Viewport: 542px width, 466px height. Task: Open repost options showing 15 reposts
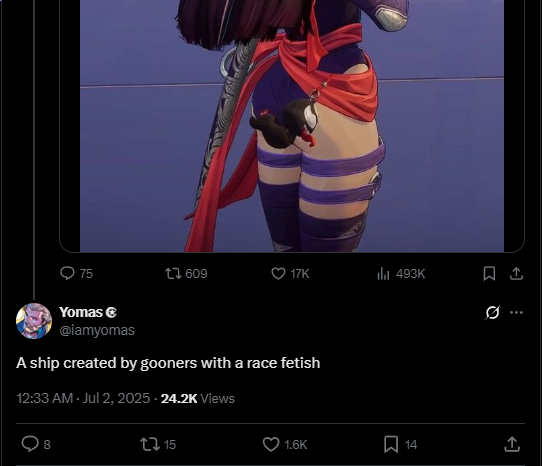(x=158, y=444)
